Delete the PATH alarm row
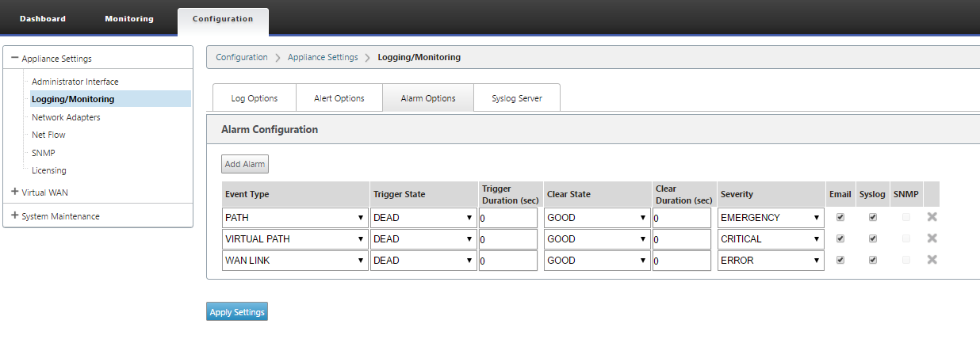 click(x=932, y=217)
